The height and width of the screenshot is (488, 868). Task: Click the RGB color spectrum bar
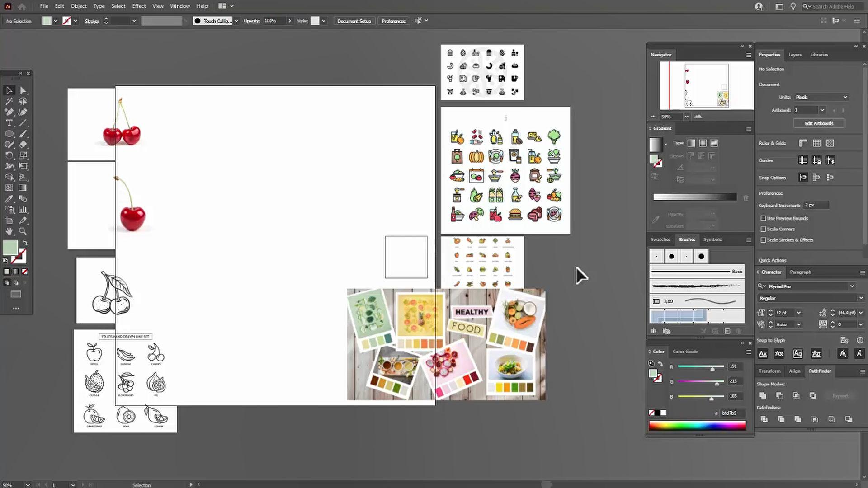click(x=697, y=425)
